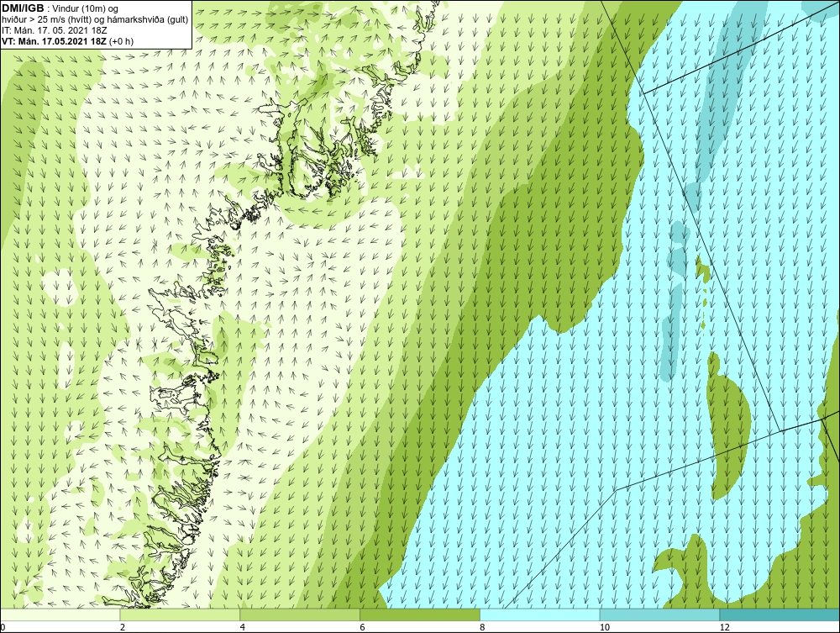Click the legend value label 6
The width and height of the screenshot is (840, 633).
363,627
